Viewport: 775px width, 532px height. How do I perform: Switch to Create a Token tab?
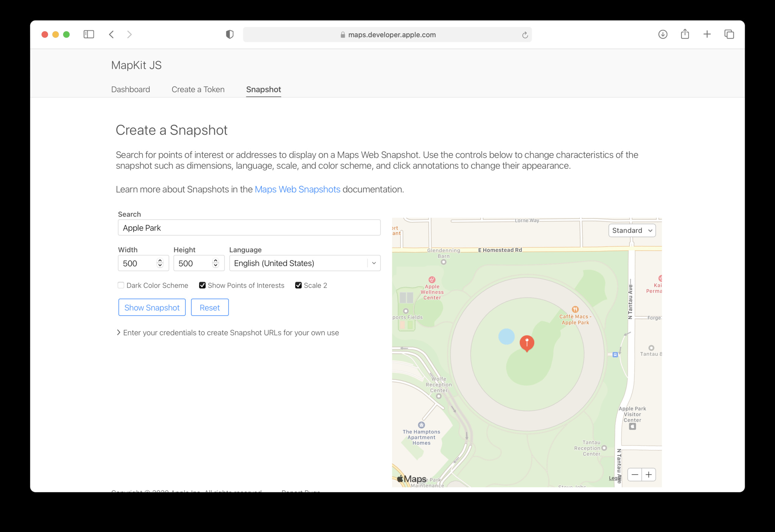[x=198, y=89]
